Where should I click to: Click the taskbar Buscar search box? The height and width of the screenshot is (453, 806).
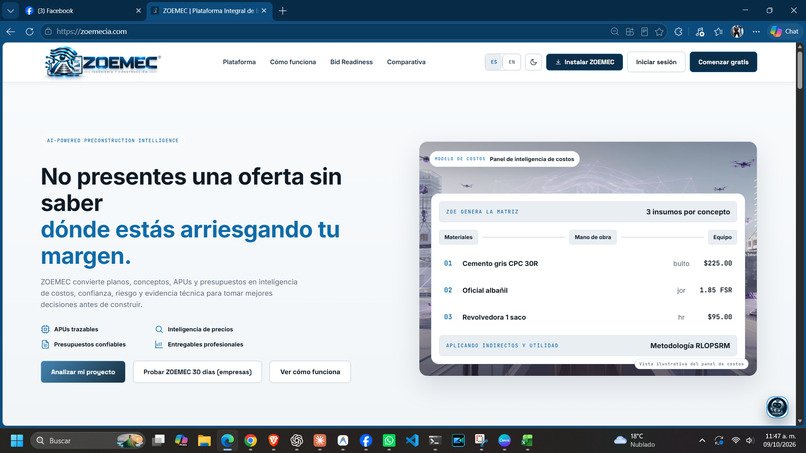[x=87, y=441]
